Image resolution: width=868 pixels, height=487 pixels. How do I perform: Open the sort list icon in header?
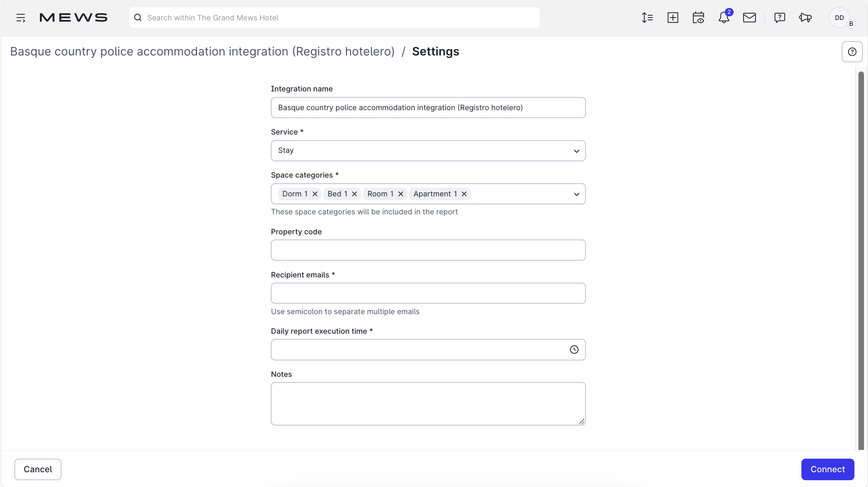[647, 18]
